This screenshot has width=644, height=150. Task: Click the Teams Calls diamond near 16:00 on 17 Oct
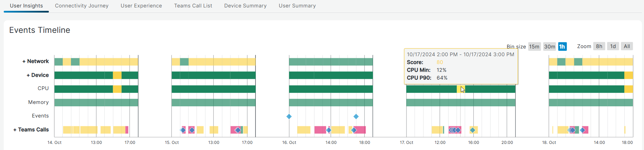click(472, 130)
